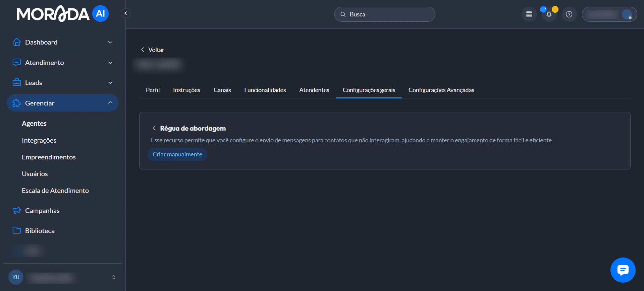Click the Régua de abordagem heading

coord(193,128)
